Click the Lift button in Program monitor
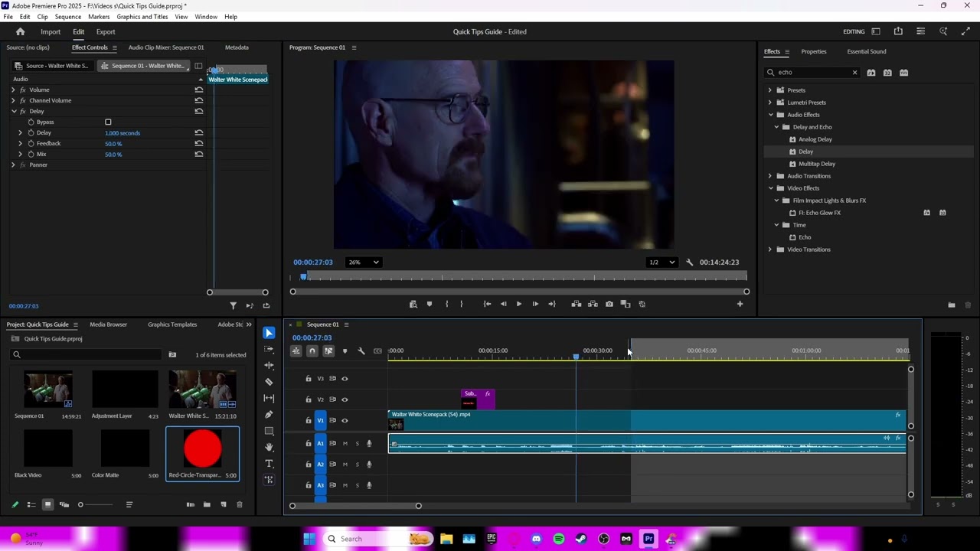Image resolution: width=980 pixels, height=551 pixels. 577,304
